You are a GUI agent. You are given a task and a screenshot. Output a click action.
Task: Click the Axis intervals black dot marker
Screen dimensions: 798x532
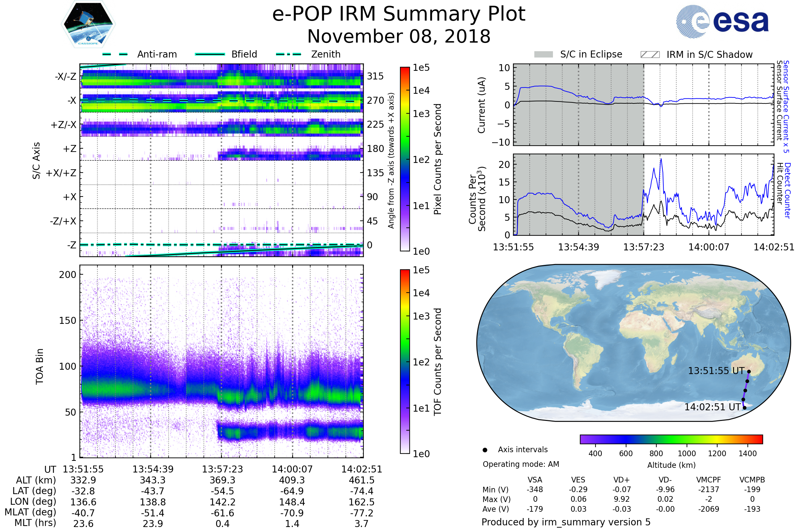pos(485,450)
